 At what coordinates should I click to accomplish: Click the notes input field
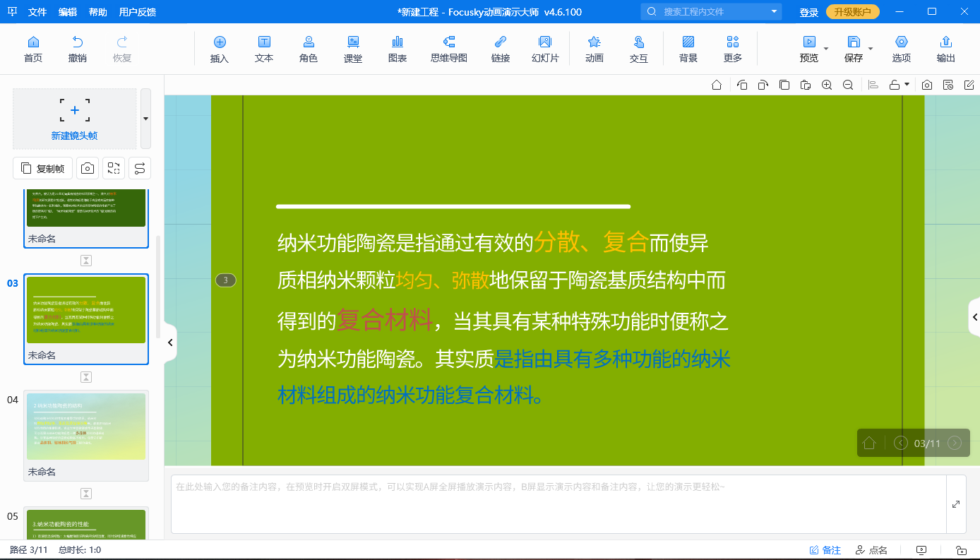pos(558,504)
